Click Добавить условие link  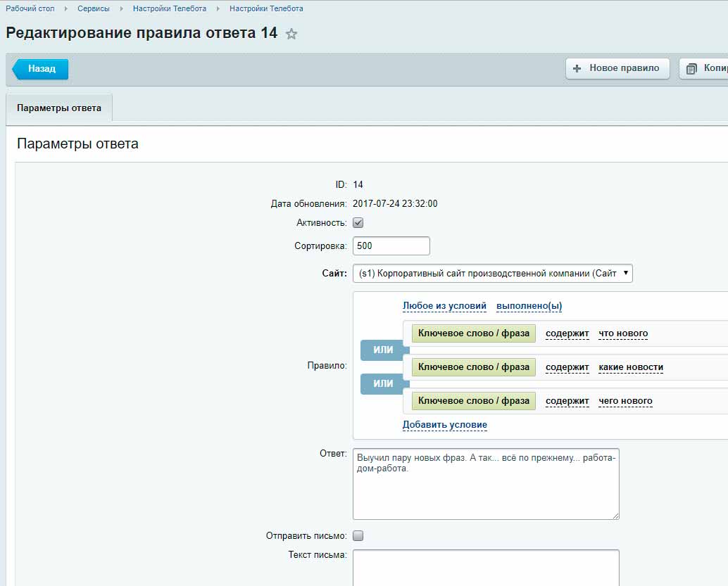(444, 425)
